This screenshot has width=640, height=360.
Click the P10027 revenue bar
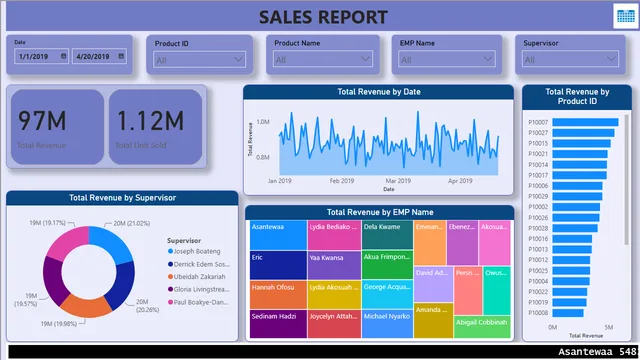[583, 133]
